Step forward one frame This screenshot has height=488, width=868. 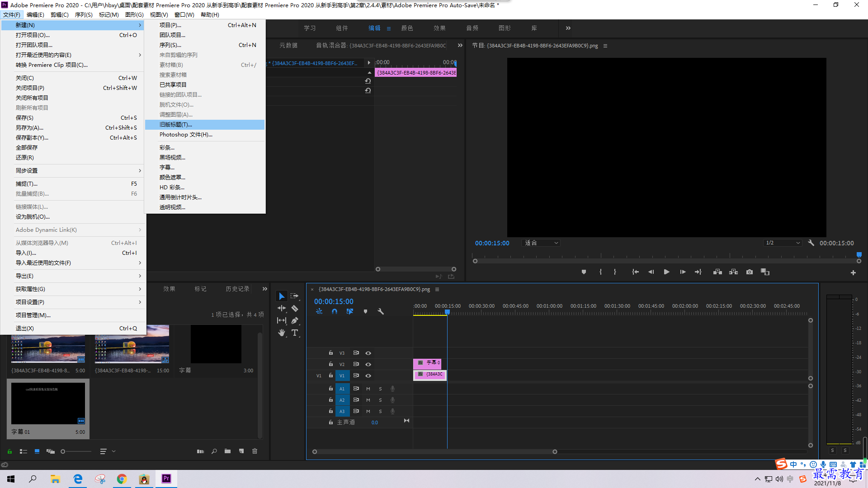[683, 272]
